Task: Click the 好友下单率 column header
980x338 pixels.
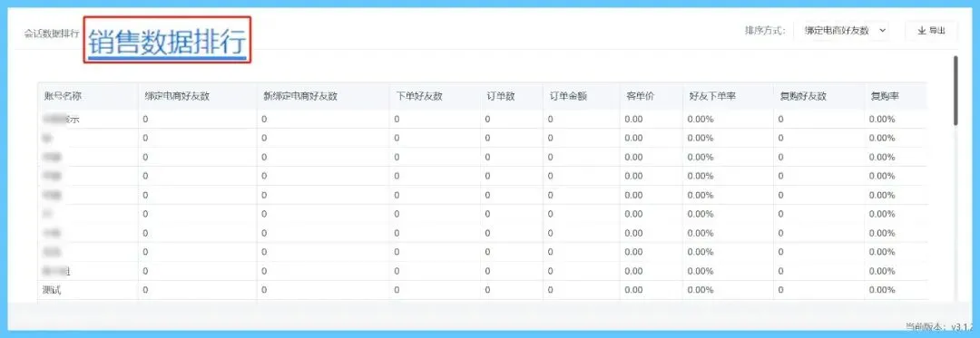Action: [712, 96]
